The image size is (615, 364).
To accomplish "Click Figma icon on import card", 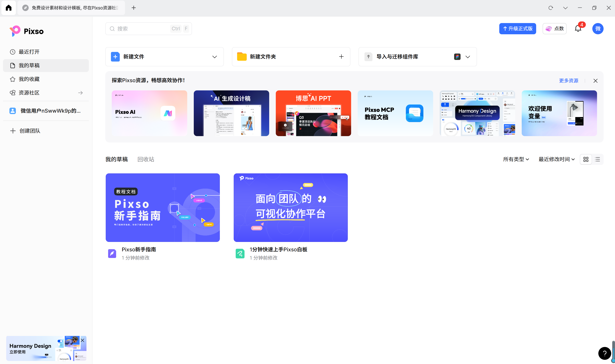I will (457, 57).
